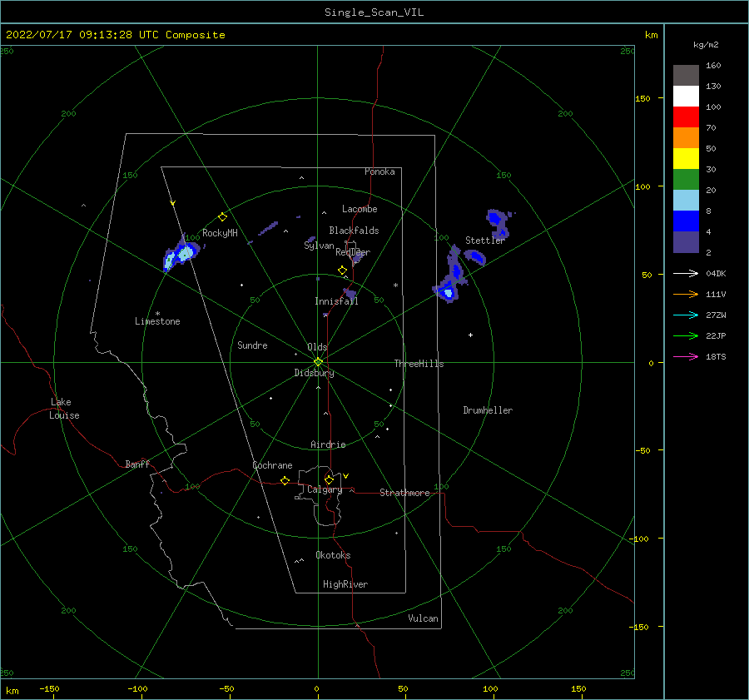The width and height of the screenshot is (749, 700).
Task: Click the Limestone label
Action: pos(157,321)
